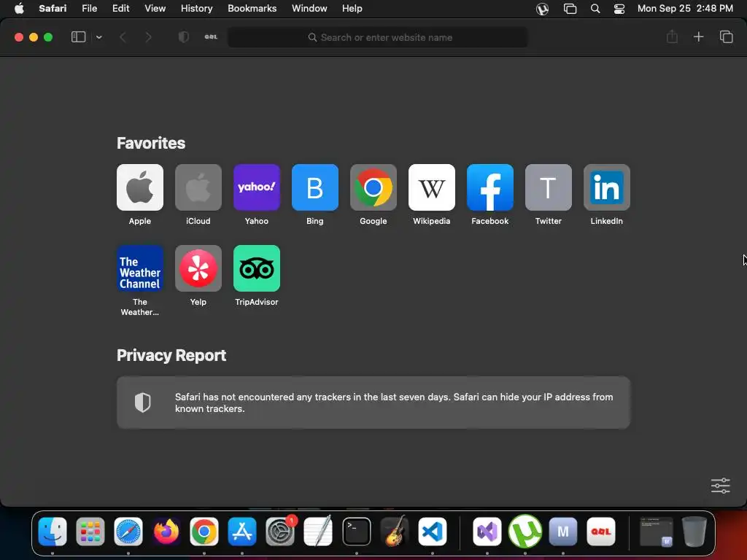Open the Yelp favorite
The width and height of the screenshot is (747, 560).
pos(198,268)
